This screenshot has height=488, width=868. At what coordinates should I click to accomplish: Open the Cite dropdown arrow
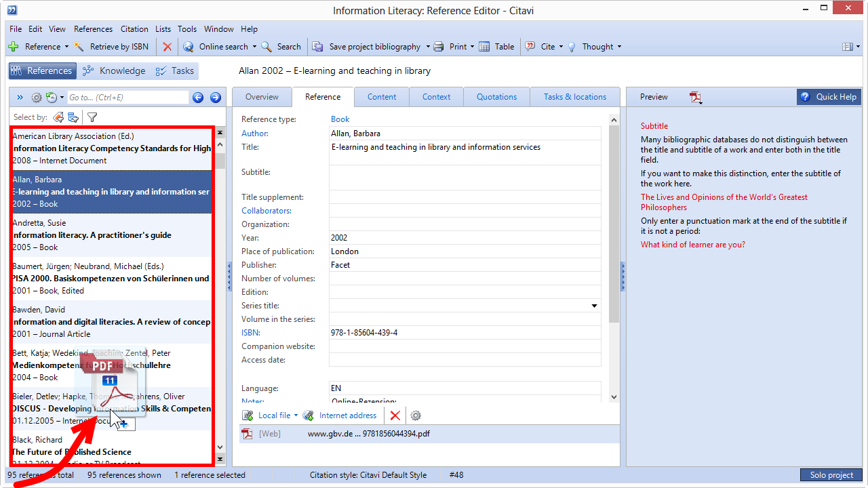coord(561,47)
